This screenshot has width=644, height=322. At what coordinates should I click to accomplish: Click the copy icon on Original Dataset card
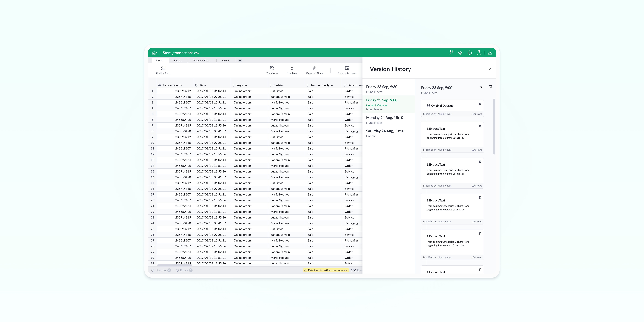(x=480, y=104)
